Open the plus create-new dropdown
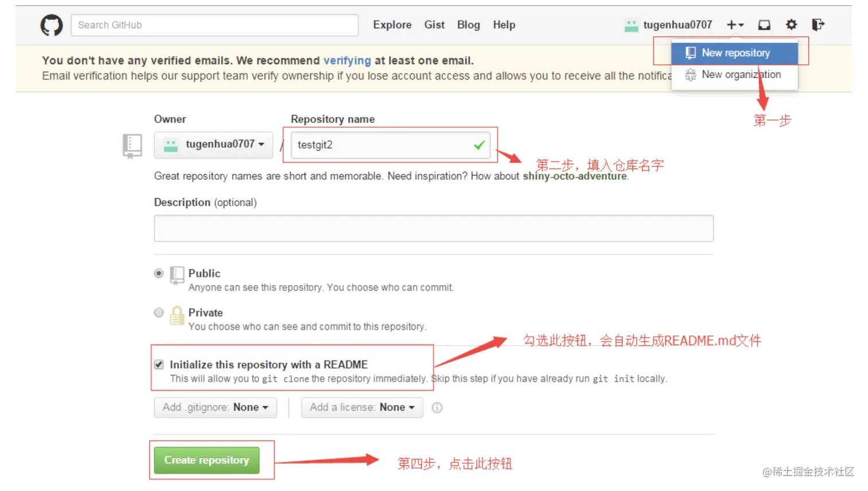This screenshot has height=491, width=868. pos(735,25)
